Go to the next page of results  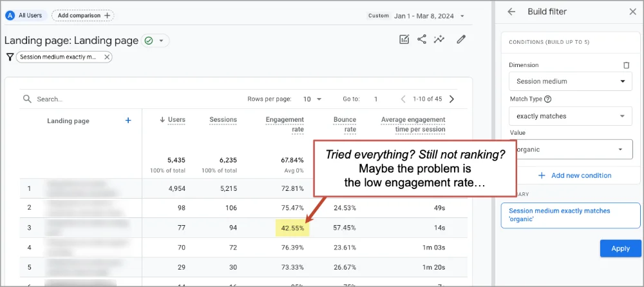coord(452,99)
